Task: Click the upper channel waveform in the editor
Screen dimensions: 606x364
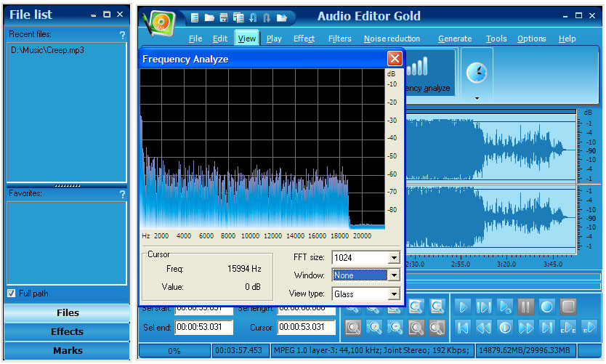Action: click(490, 149)
